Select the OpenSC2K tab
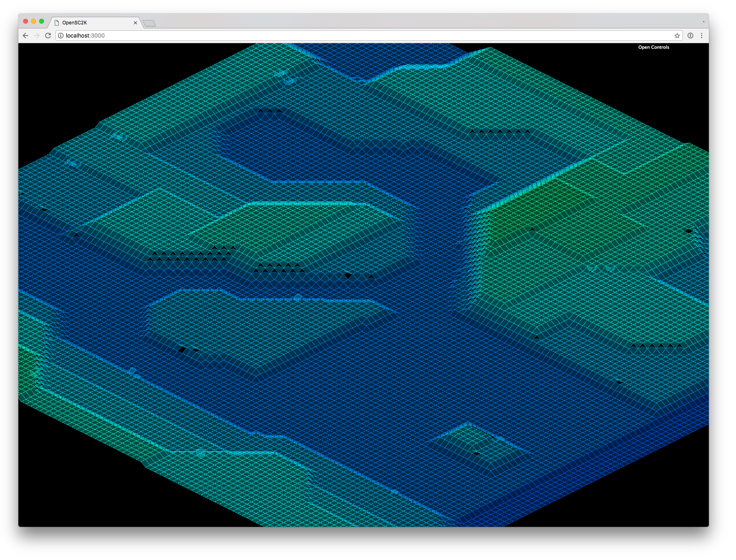 point(95,23)
